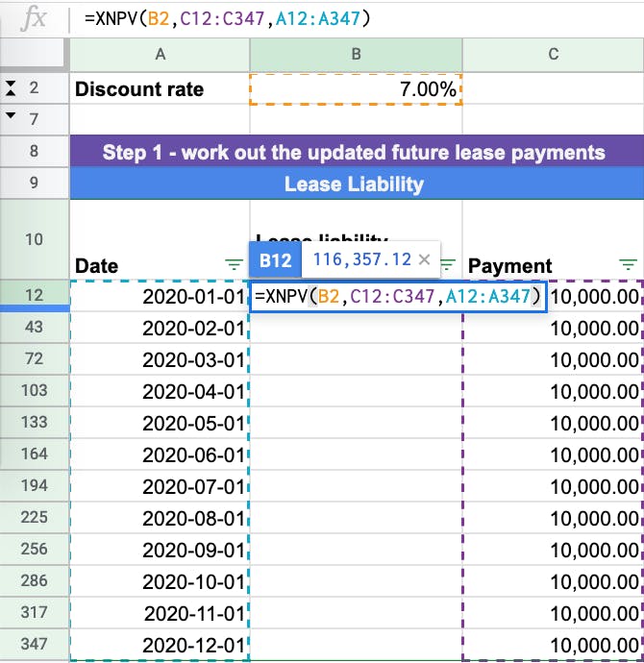Viewport: 644px width, 663px height.
Task: Select the Payment header cell
Action: pos(553,239)
